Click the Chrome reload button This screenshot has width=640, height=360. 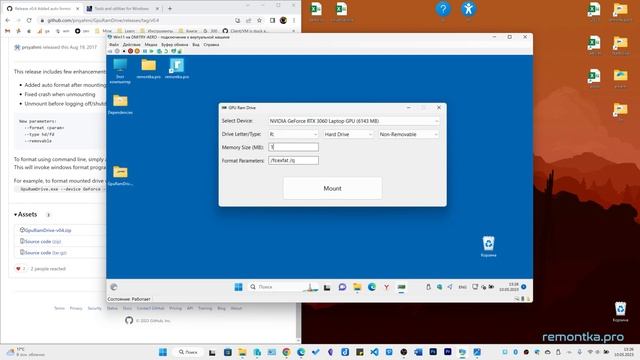point(29,20)
